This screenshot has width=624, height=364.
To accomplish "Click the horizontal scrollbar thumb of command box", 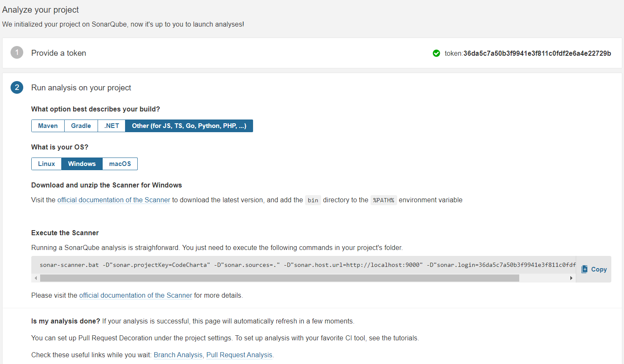I will [280, 278].
